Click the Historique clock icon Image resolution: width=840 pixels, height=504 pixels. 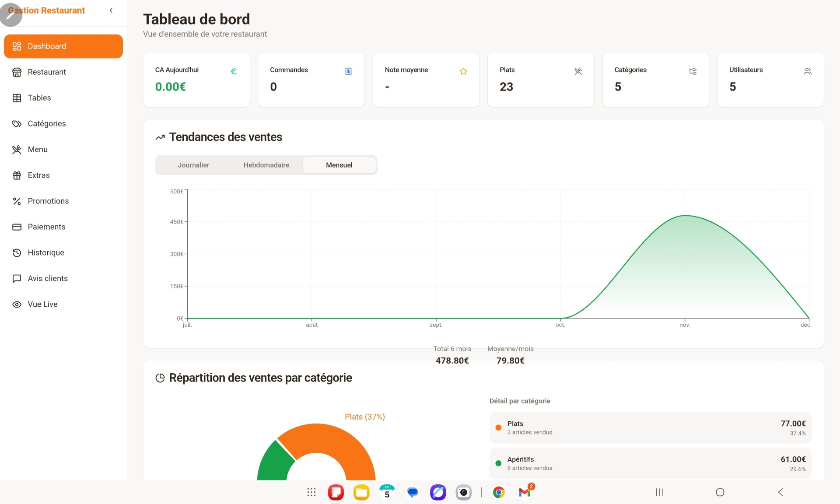17,253
